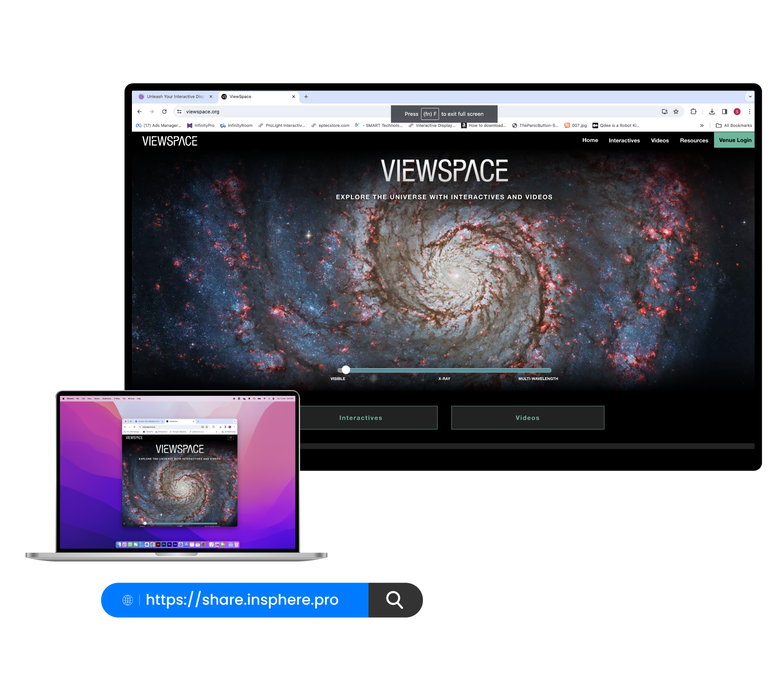The height and width of the screenshot is (692, 784).
Task: Go back with the browser back arrow
Action: click(139, 112)
